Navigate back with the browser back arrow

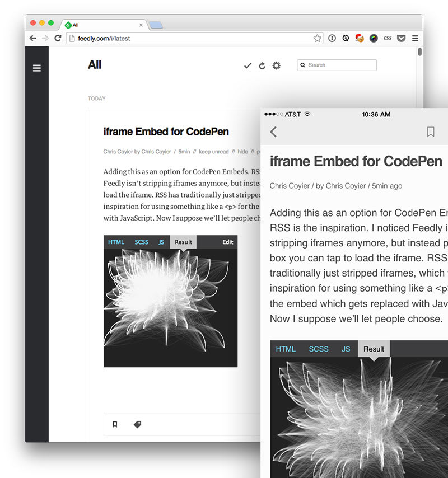[x=33, y=38]
